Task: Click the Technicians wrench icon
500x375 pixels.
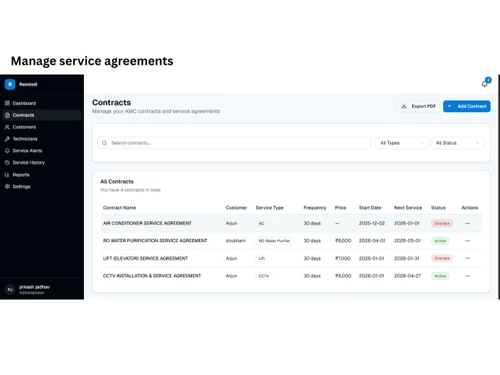Action: [x=7, y=139]
